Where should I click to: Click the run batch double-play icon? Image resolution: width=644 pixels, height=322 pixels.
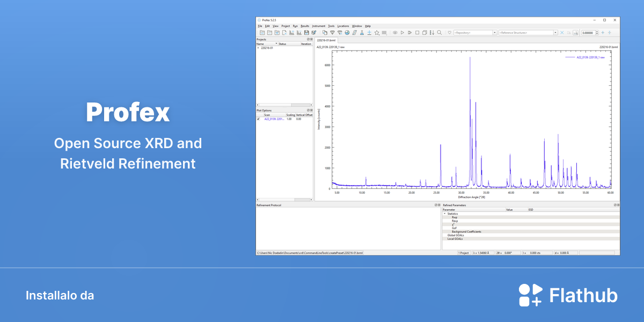[409, 32]
